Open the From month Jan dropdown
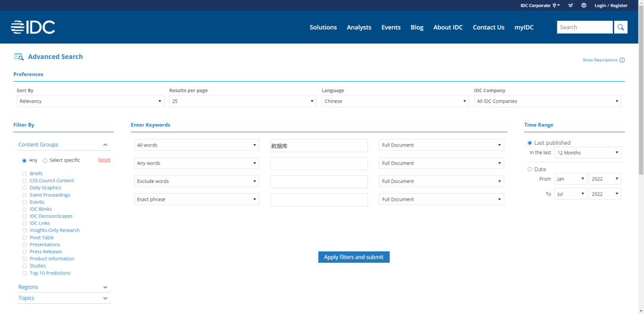Image resolution: width=644 pixels, height=314 pixels. (571, 179)
